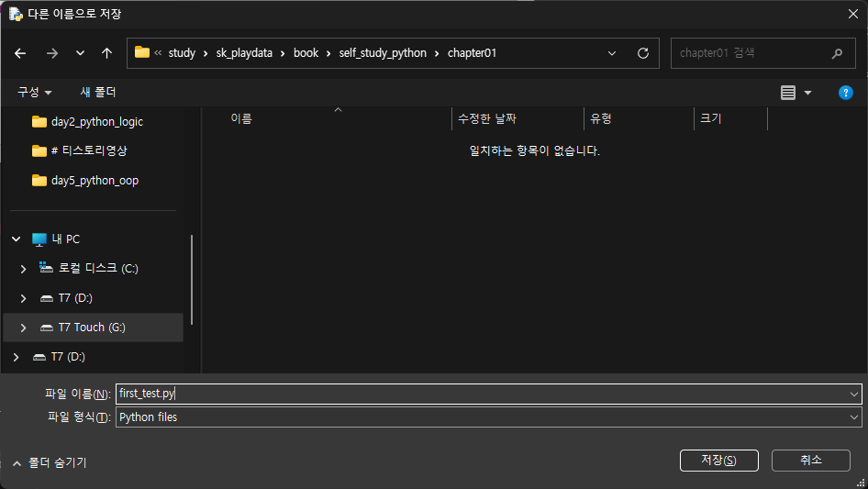The width and height of the screenshot is (868, 489).
Task: Click self_study_python in breadcrumb
Action: (383, 53)
